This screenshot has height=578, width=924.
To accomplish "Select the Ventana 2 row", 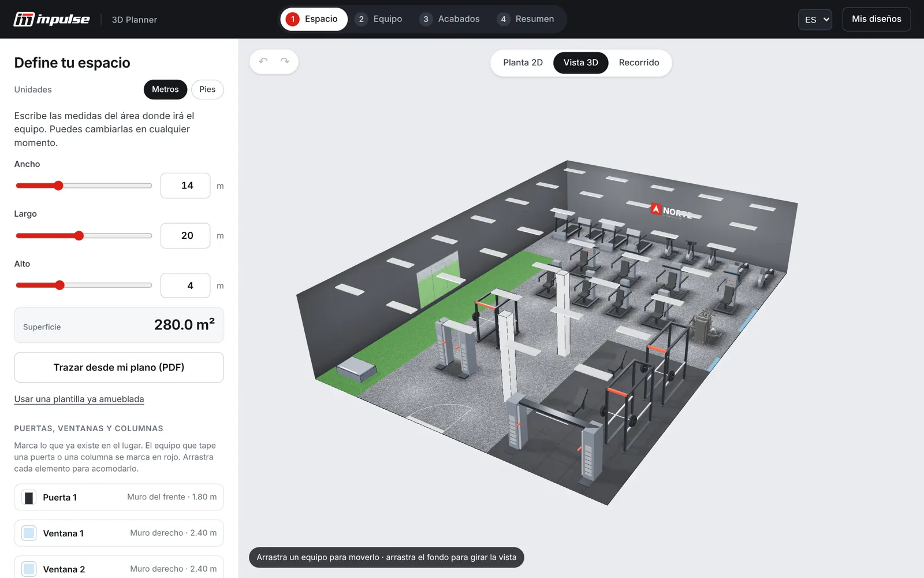I will pyautogui.click(x=119, y=568).
